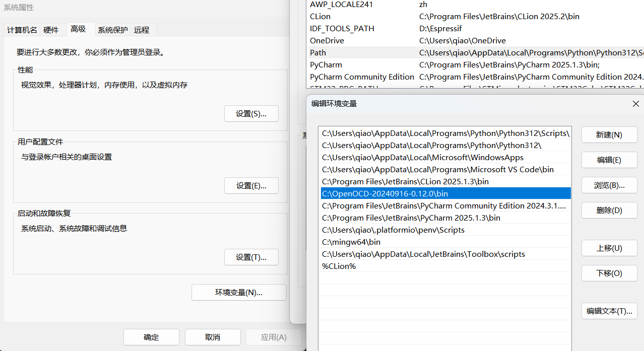This screenshot has height=351, width=644.
Task: Click 浏览(B) to browse for folder
Action: (x=609, y=185)
